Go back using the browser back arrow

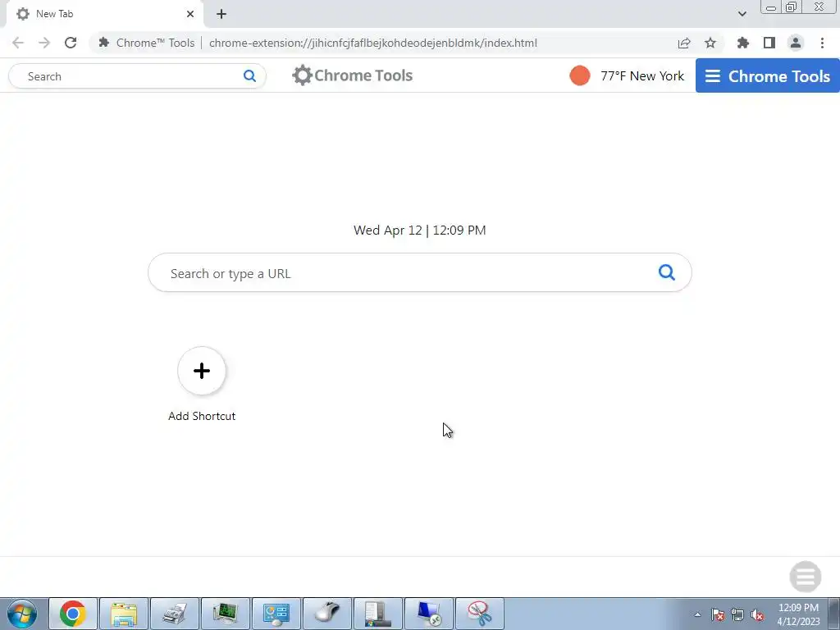click(18, 43)
